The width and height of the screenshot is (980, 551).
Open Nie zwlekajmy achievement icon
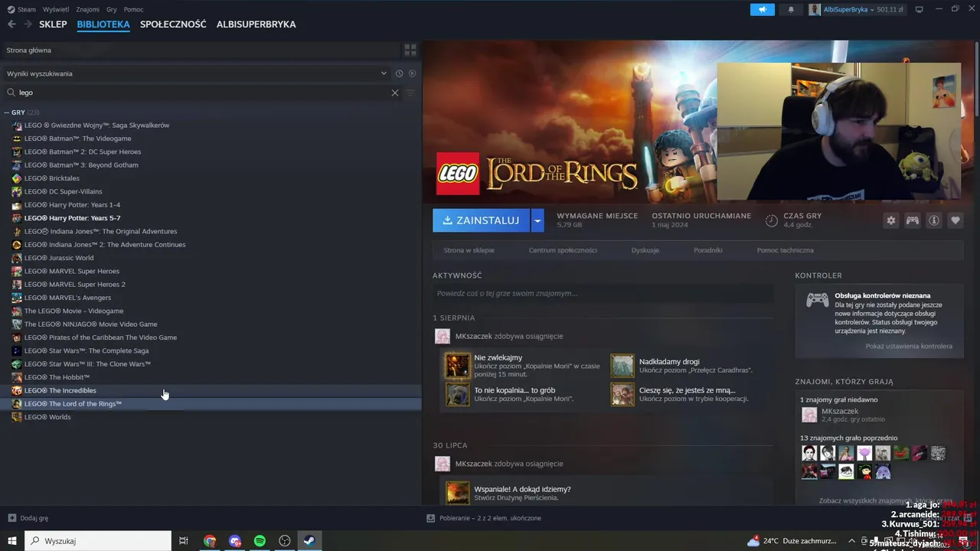pyautogui.click(x=458, y=366)
